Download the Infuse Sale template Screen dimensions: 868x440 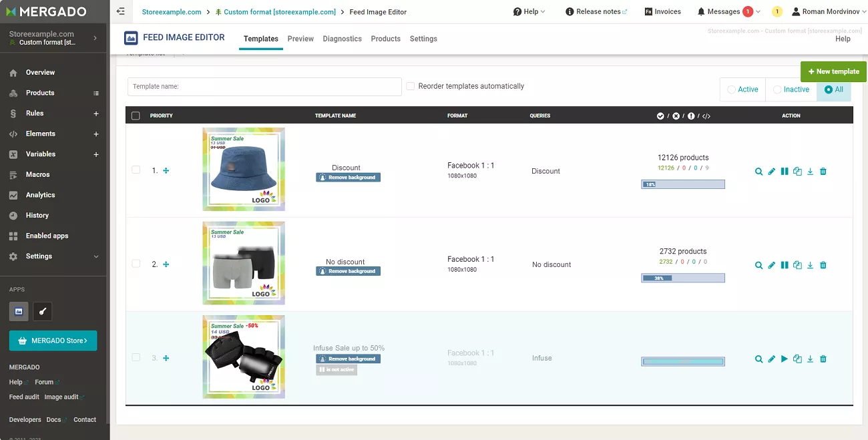coord(810,359)
